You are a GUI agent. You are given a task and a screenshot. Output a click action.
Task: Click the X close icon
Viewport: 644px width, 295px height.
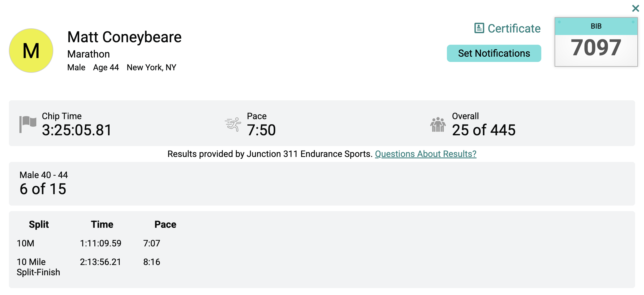coord(636,8)
